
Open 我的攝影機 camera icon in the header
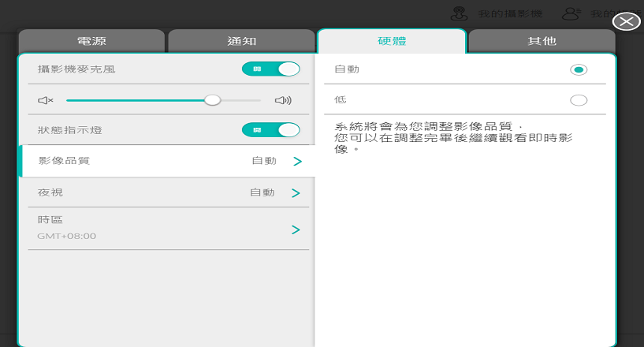click(x=459, y=13)
